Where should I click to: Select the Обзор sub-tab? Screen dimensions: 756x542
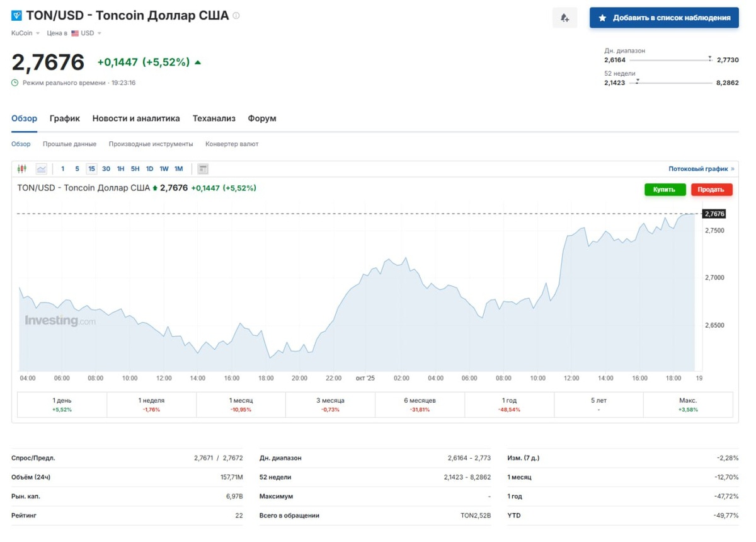[21, 144]
